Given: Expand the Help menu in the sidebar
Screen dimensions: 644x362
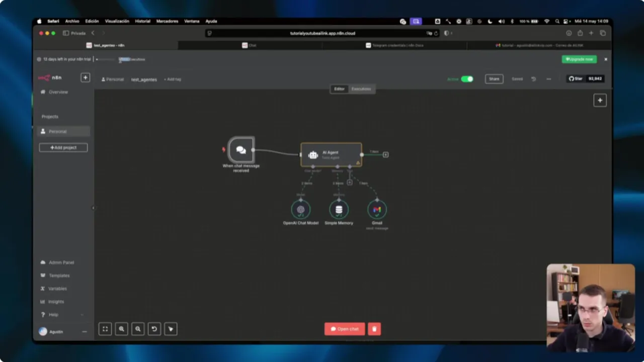Looking at the screenshot, I should 62,315.
